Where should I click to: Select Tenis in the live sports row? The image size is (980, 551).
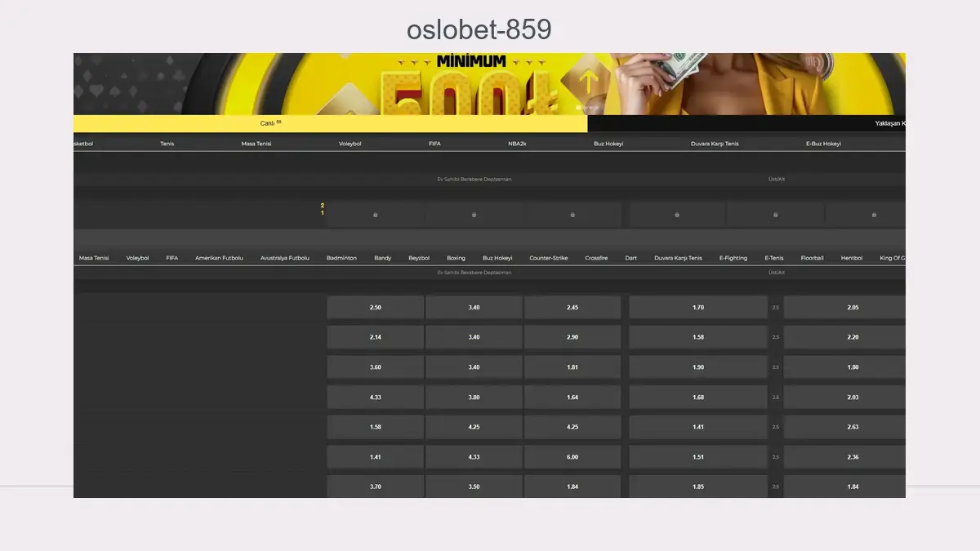(167, 144)
